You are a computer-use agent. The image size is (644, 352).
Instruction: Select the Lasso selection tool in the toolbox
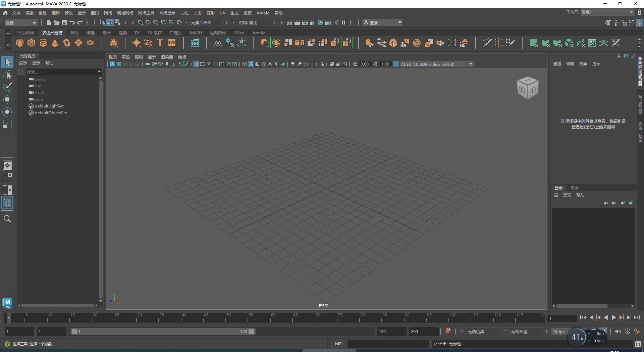click(7, 75)
